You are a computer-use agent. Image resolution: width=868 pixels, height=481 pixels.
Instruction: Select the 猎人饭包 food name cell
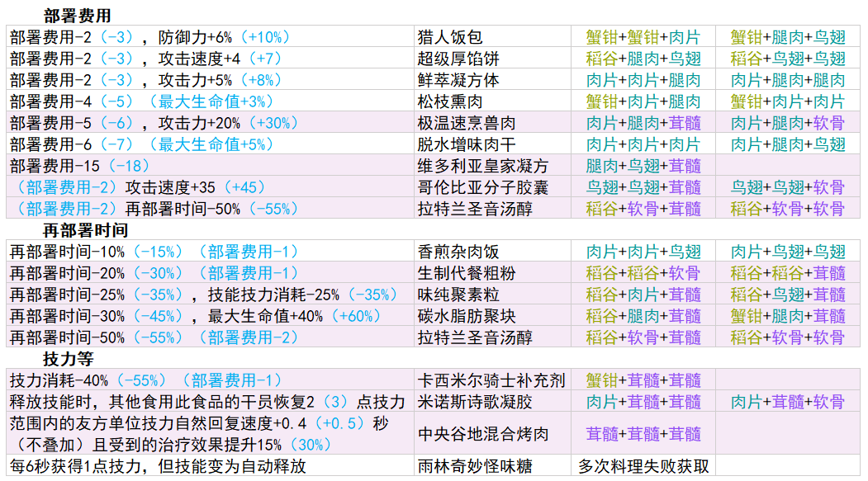click(493, 37)
